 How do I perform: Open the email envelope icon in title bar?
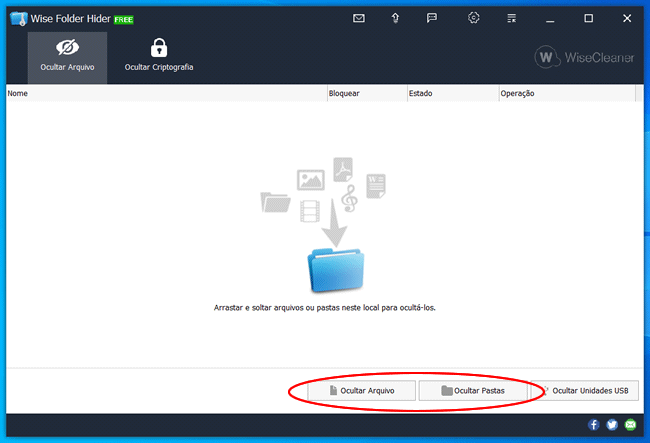[x=359, y=18]
